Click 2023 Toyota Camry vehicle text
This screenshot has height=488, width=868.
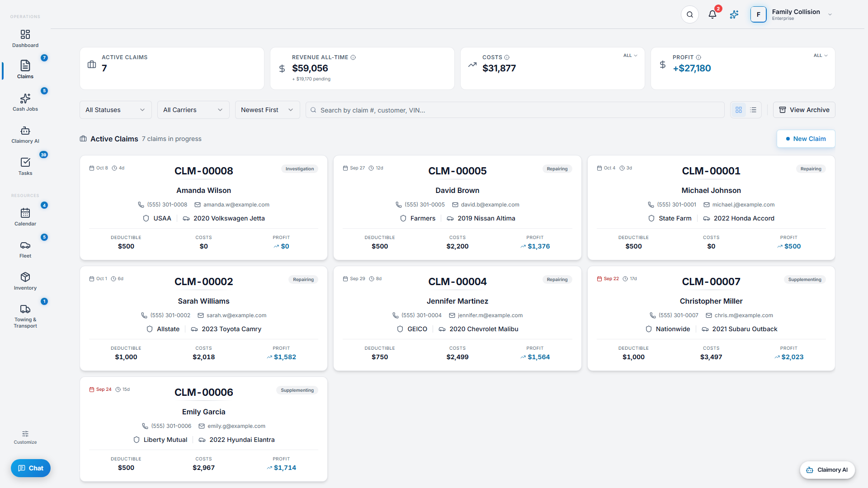(x=231, y=329)
